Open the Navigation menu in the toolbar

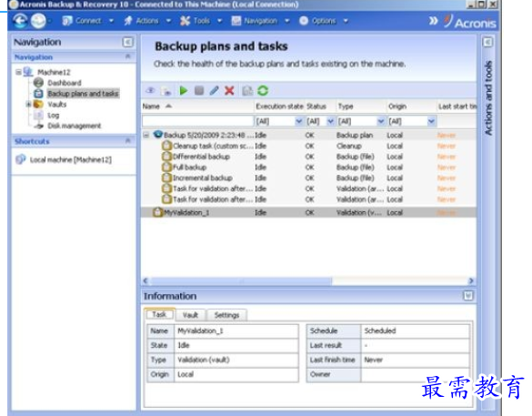[x=260, y=21]
